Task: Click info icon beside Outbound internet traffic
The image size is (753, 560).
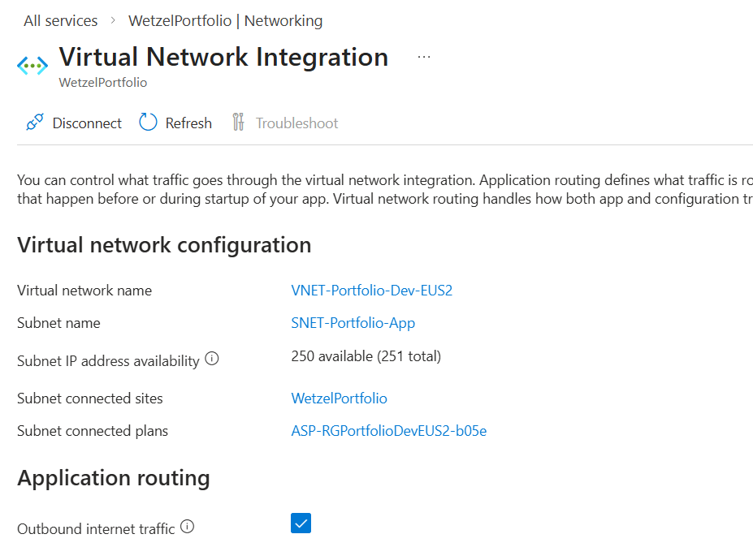Action: pyautogui.click(x=188, y=527)
